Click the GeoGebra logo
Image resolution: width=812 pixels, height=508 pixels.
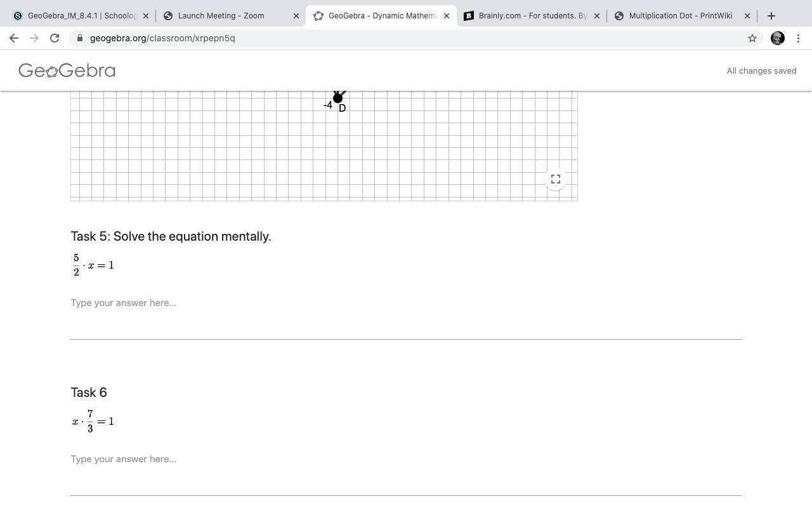coord(67,70)
